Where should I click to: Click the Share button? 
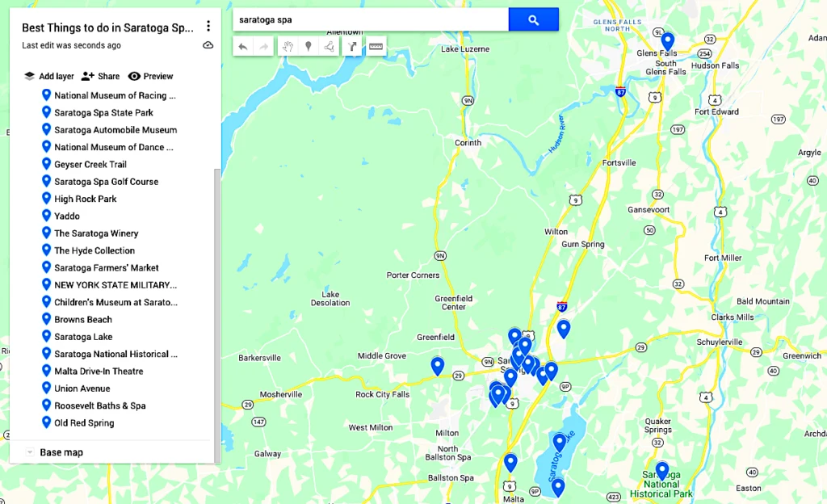click(x=100, y=76)
